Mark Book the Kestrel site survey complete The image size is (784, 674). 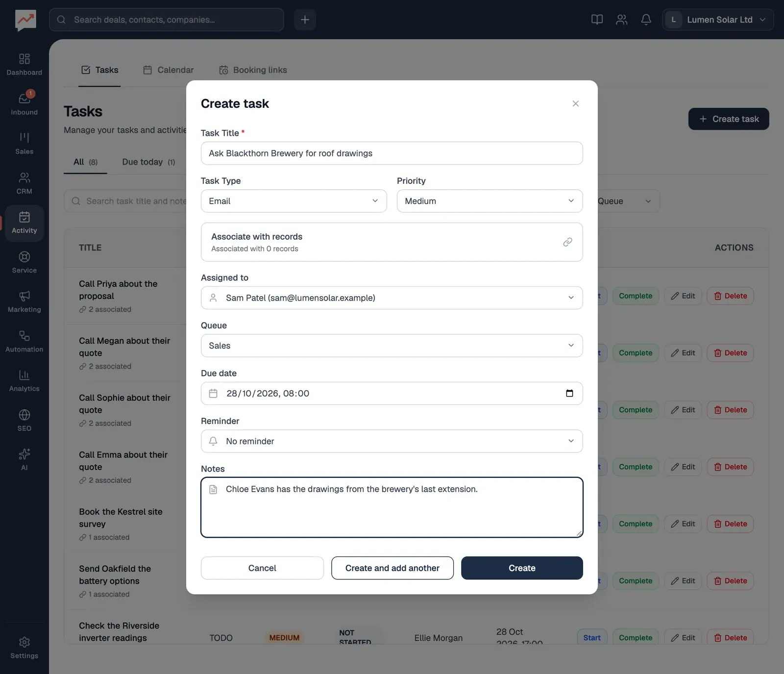636,524
